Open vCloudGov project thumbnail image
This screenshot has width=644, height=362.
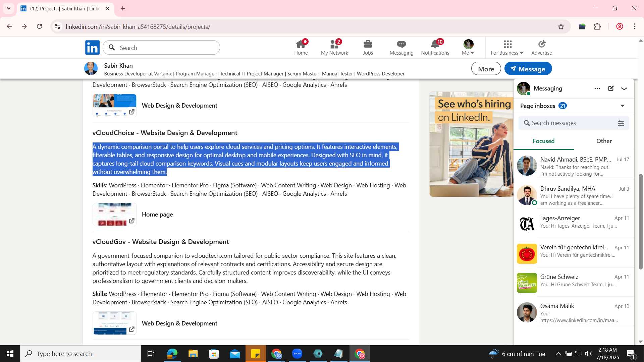pos(115,323)
